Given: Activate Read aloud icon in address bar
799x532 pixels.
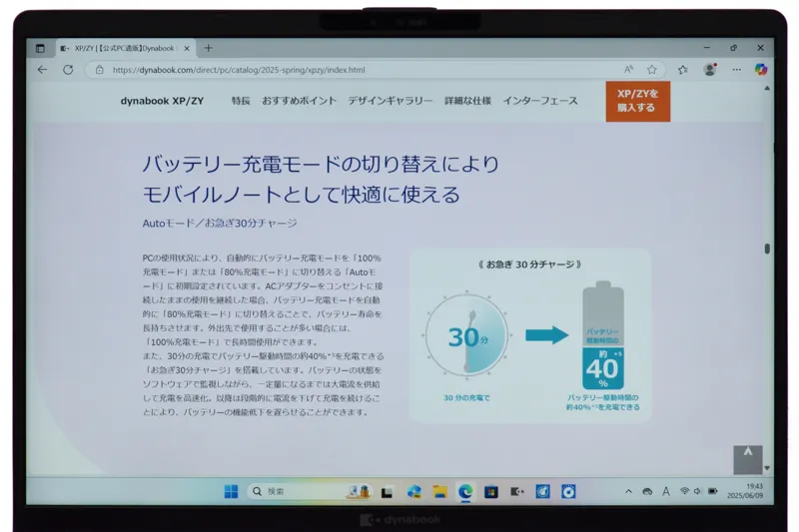Looking at the screenshot, I should (x=629, y=70).
